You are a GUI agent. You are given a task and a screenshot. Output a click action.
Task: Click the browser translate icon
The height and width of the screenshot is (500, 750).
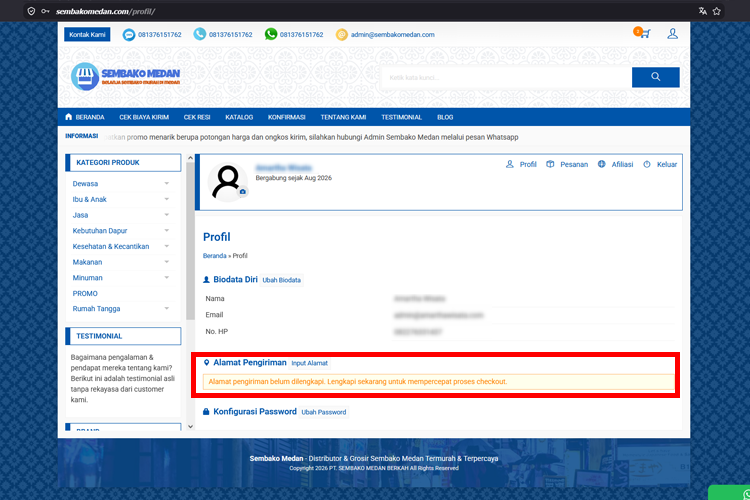(702, 11)
